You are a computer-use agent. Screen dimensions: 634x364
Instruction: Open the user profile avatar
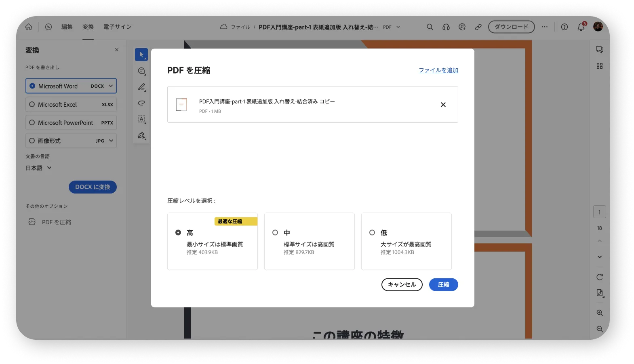598,27
